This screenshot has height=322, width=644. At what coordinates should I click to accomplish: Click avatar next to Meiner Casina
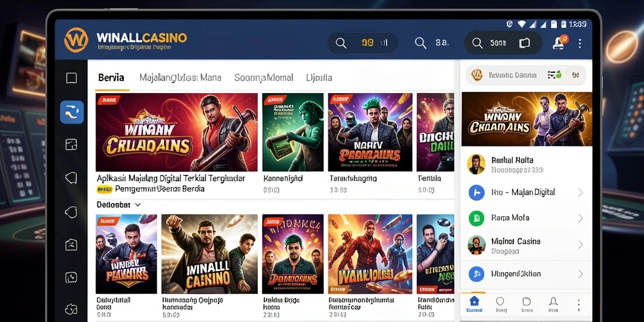point(477,245)
